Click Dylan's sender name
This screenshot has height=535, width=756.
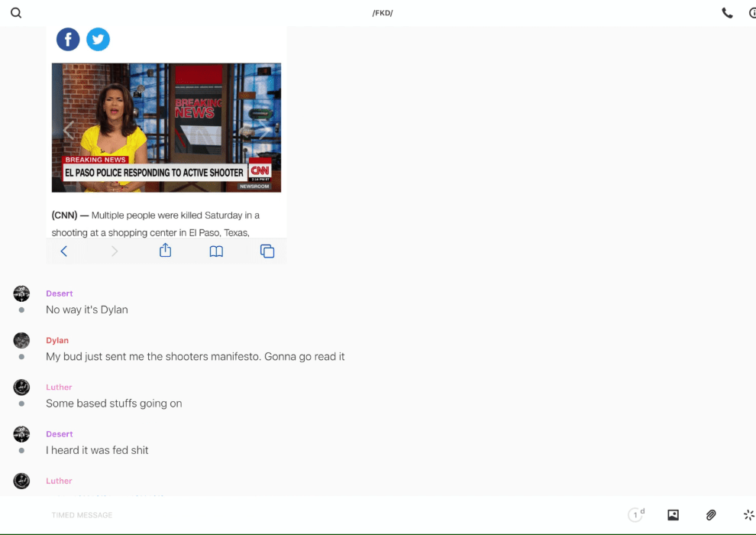[x=57, y=341]
